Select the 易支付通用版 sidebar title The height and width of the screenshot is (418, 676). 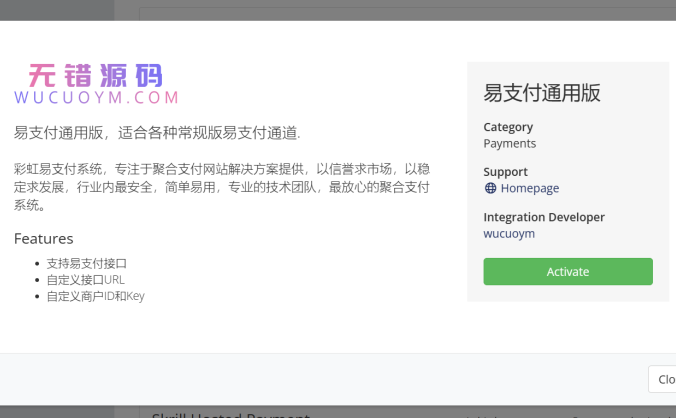(541, 93)
